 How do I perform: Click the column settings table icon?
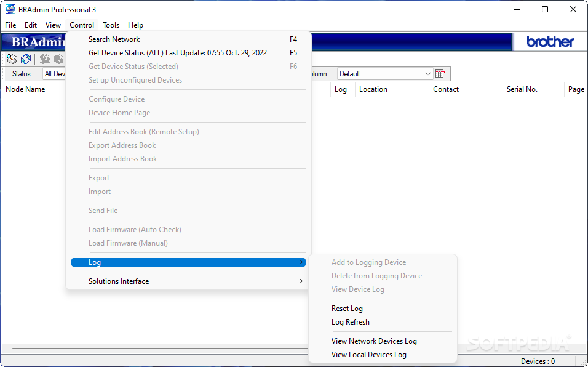(440, 73)
